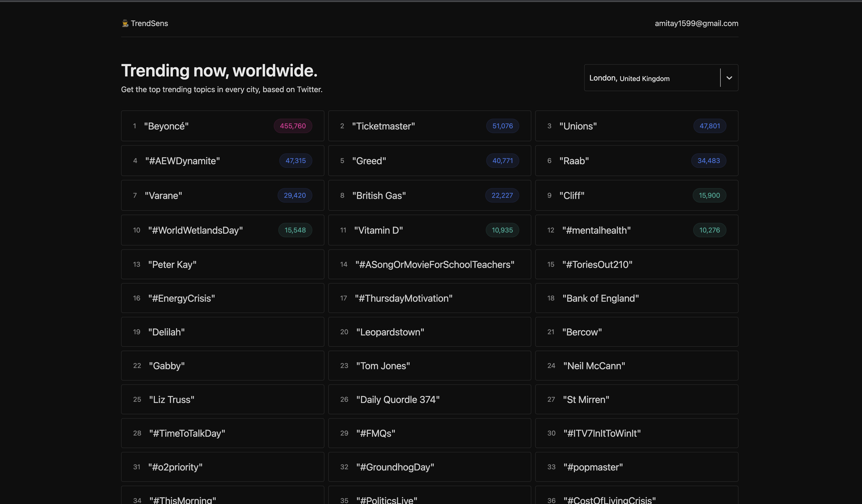Viewport: 862px width, 504px height.
Task: Click the "#popmaster" hashtag trend
Action: 636,467
